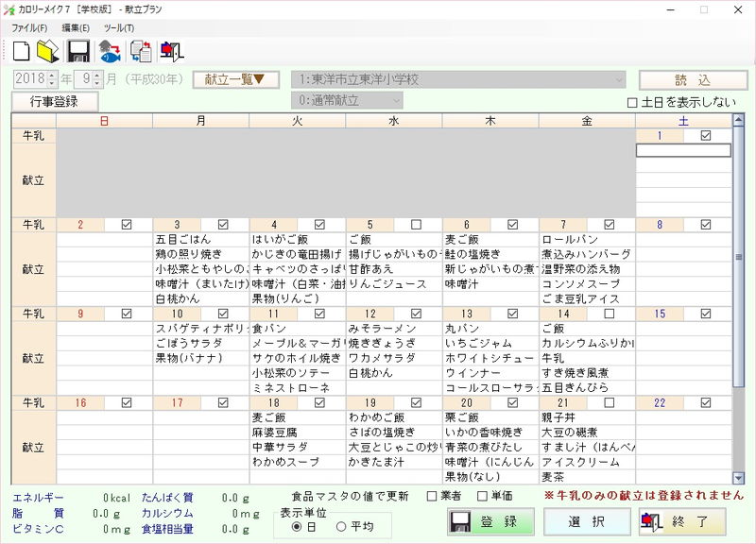Increase the year with the 2018 spinner up arrow
This screenshot has height=544, width=756.
52,76
